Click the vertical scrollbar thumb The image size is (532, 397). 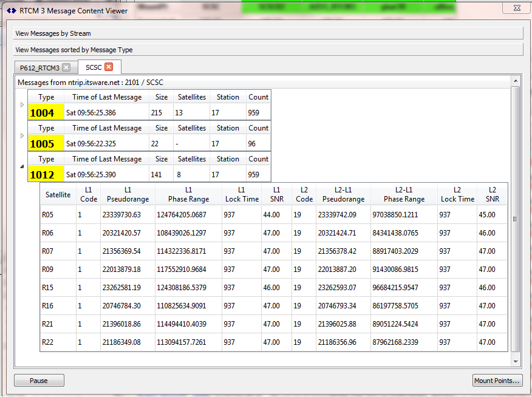pyautogui.click(x=516, y=219)
